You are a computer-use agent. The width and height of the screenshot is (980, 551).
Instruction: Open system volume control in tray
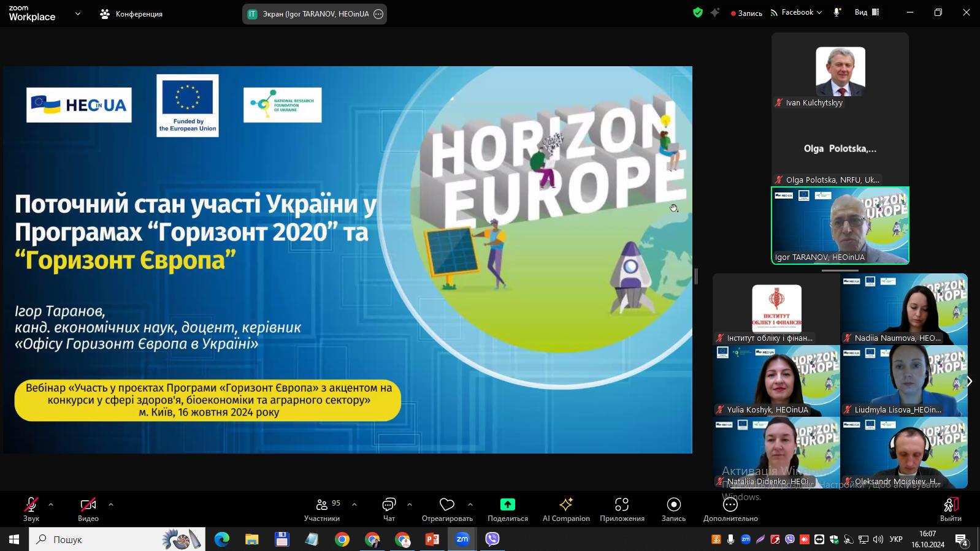[x=878, y=539]
